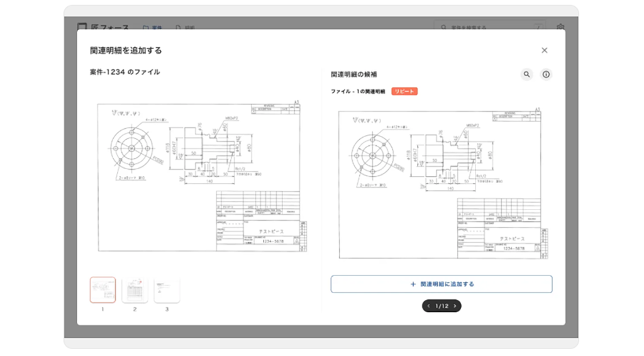Close the 関連明細を追加する dialog

tap(544, 50)
